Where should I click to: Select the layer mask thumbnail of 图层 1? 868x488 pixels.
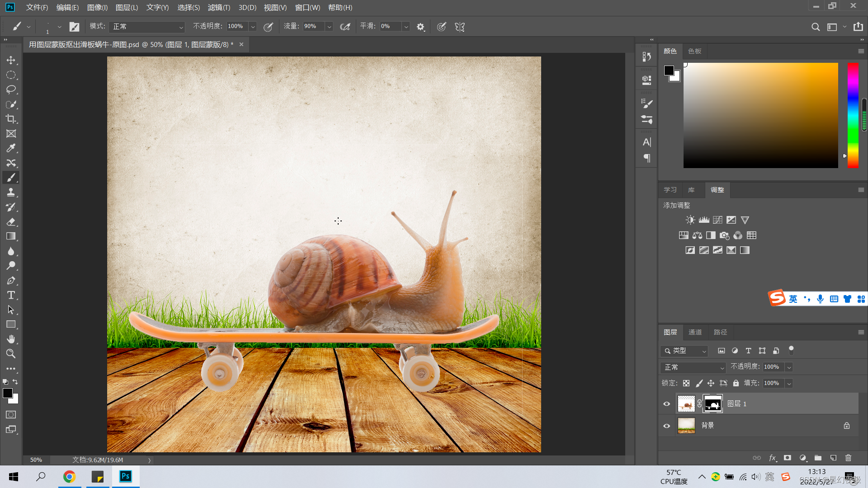pyautogui.click(x=712, y=404)
